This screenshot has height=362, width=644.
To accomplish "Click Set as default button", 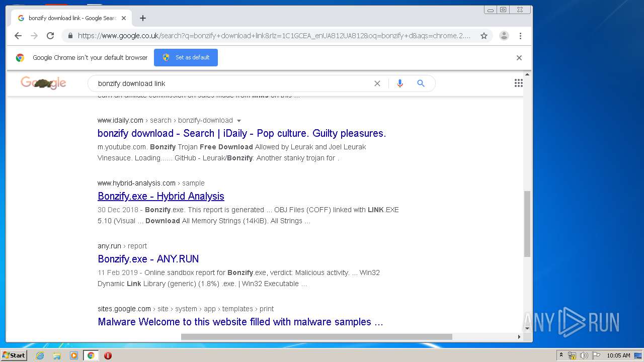I will click(186, 57).
